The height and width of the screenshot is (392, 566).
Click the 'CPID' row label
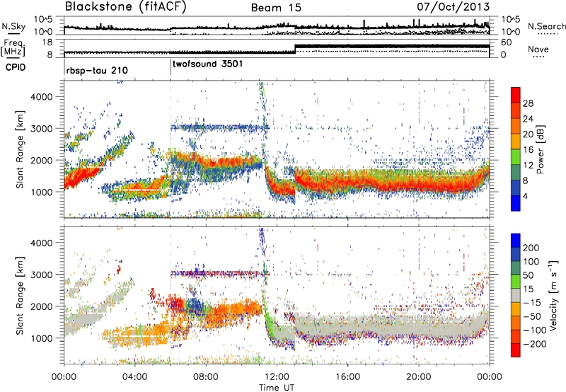[x=16, y=67]
